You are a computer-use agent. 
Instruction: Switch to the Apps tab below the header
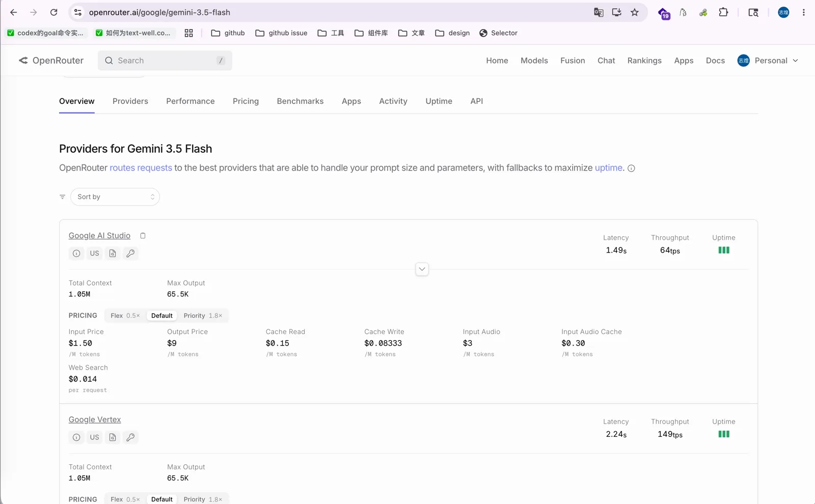(351, 101)
